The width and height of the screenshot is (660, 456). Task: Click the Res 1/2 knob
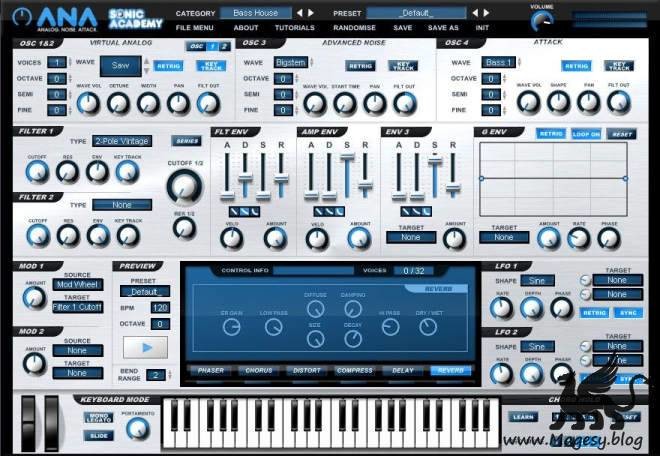click(x=184, y=228)
